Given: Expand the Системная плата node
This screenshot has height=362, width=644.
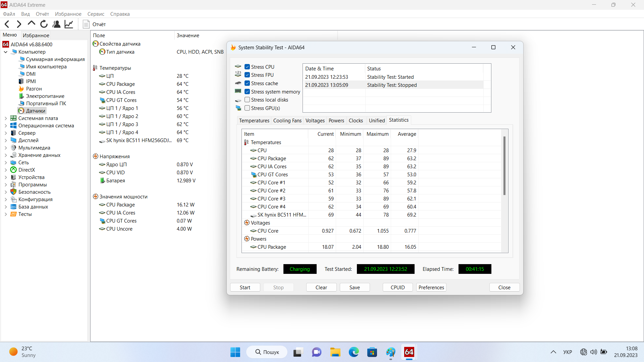Looking at the screenshot, I should (6, 118).
